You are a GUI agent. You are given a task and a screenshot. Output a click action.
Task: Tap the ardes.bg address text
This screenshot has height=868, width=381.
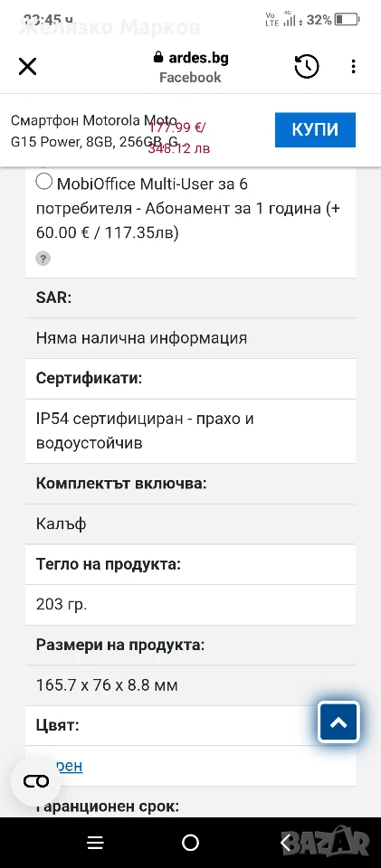point(197,58)
